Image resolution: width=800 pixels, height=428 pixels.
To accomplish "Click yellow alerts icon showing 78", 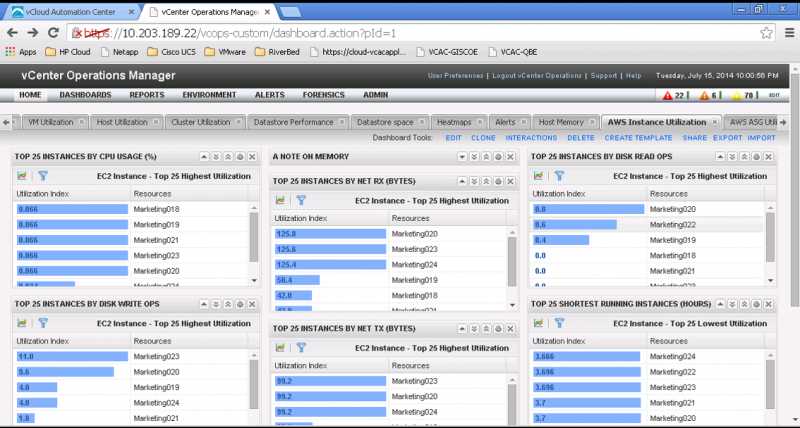I will point(736,95).
